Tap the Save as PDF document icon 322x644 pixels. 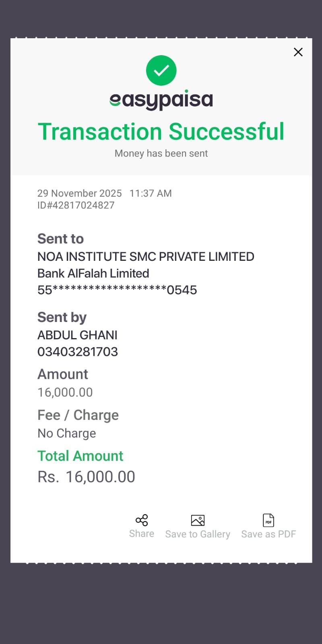pyautogui.click(x=268, y=520)
